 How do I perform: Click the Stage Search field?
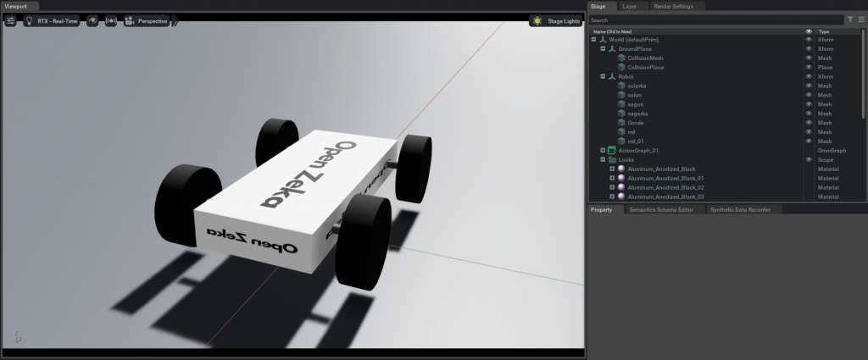pyautogui.click(x=716, y=20)
